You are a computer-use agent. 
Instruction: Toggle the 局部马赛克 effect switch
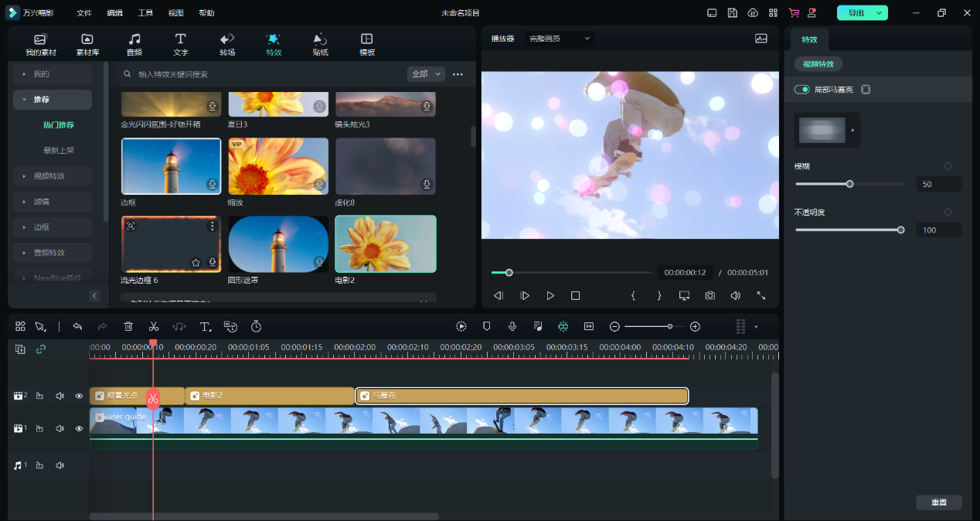coord(802,90)
